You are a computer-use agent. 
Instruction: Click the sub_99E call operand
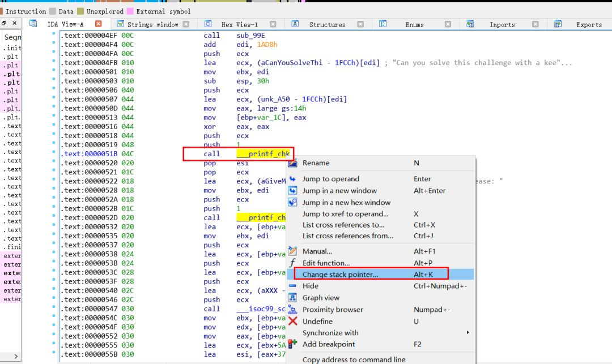click(x=250, y=36)
